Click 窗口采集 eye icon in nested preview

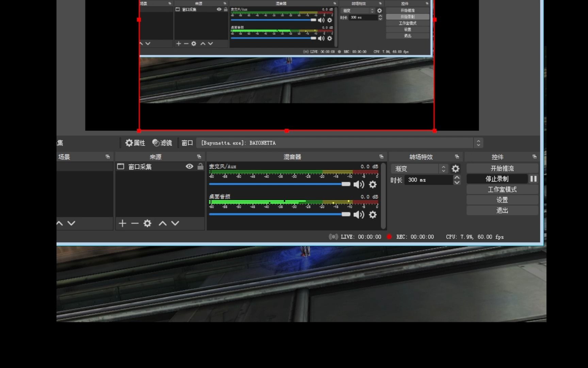(x=219, y=9)
